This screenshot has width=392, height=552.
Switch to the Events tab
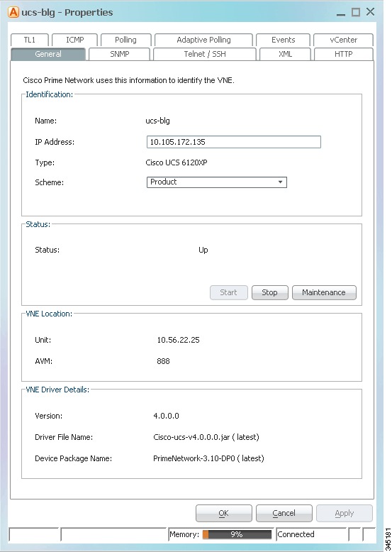(283, 40)
